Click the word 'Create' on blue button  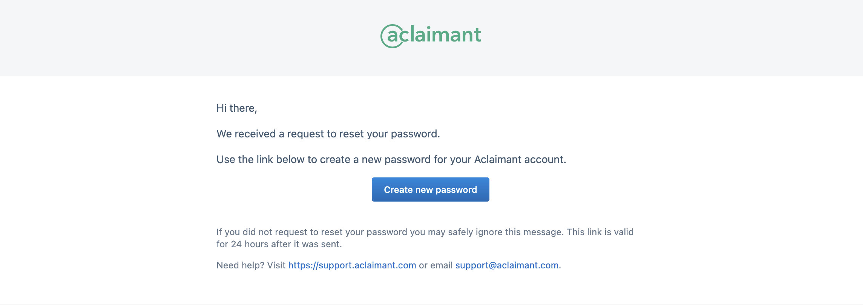pyautogui.click(x=398, y=189)
